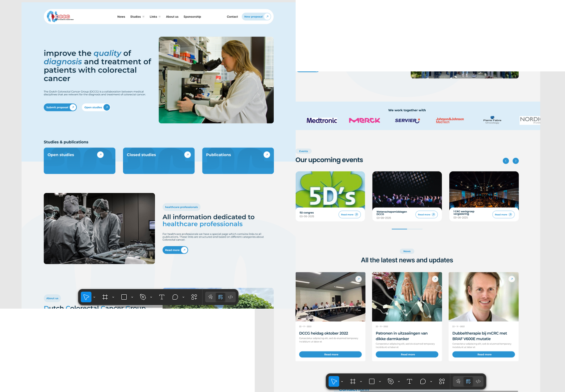The height and width of the screenshot is (392, 565).
Task: Pick the Text tool in the toolbar above Contact form
Action: [409, 381]
